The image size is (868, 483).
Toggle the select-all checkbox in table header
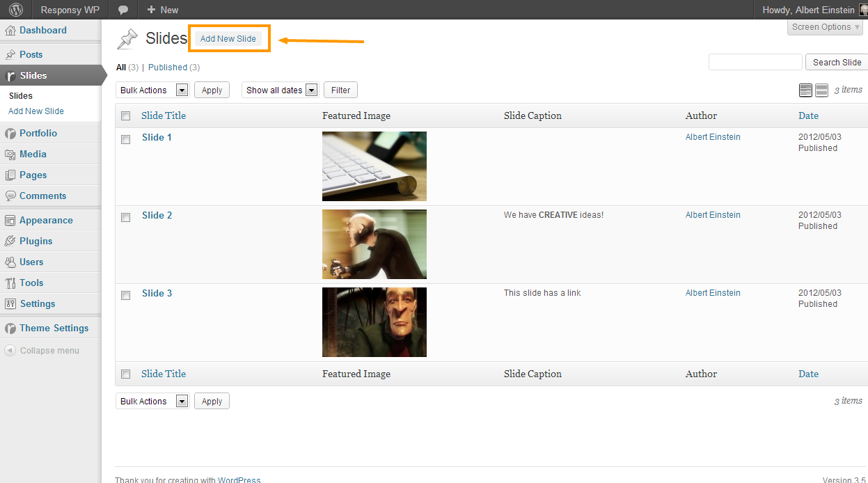[126, 116]
